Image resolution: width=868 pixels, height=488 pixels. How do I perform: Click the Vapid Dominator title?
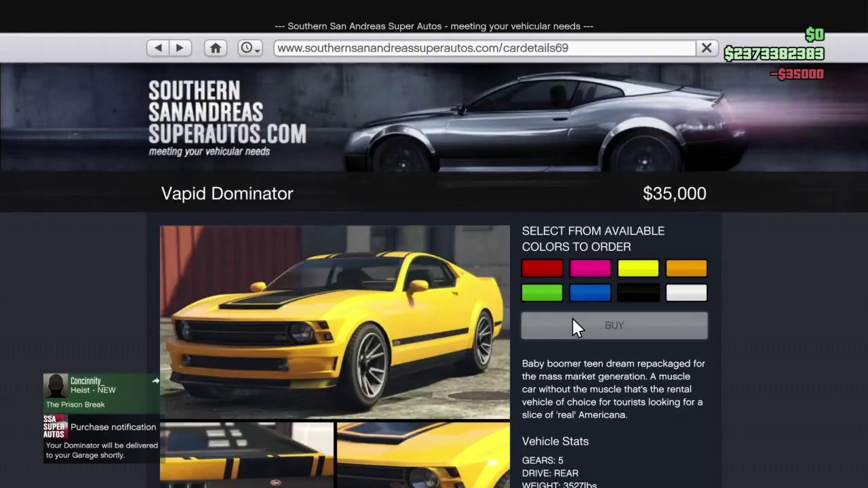tap(227, 193)
